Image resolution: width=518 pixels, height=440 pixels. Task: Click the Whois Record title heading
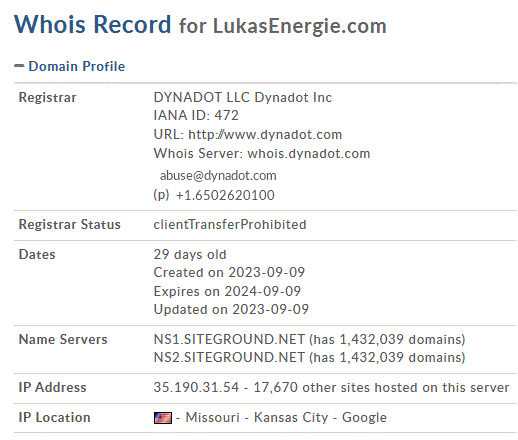tap(92, 24)
